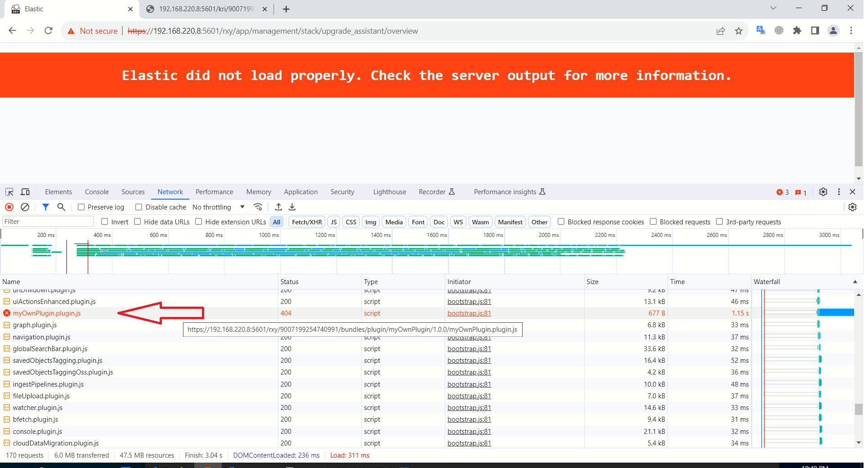
Task: Toggle the Waterfall column sort arrow
Action: [854, 282]
